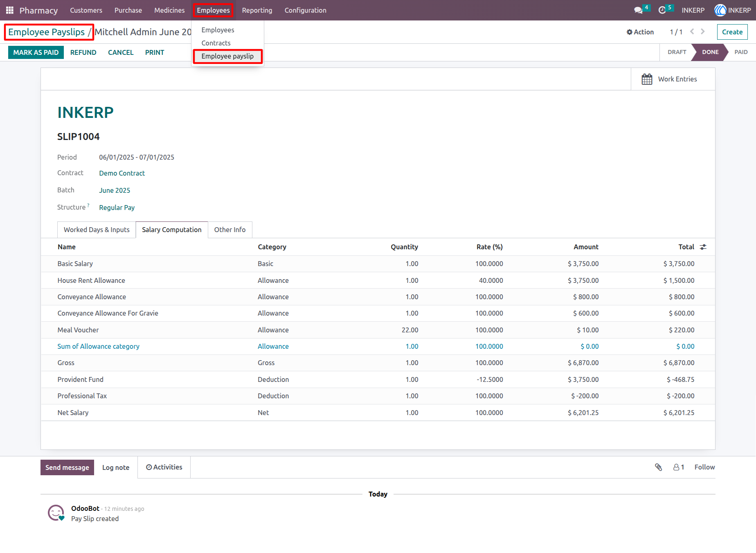
Task: Click the Log note button
Action: [x=116, y=467]
